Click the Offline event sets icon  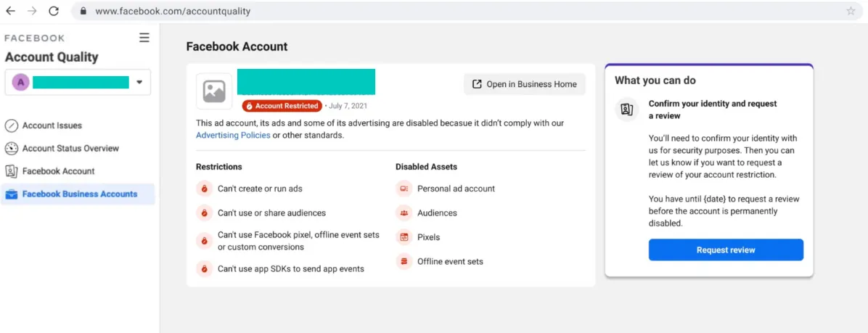[404, 261]
